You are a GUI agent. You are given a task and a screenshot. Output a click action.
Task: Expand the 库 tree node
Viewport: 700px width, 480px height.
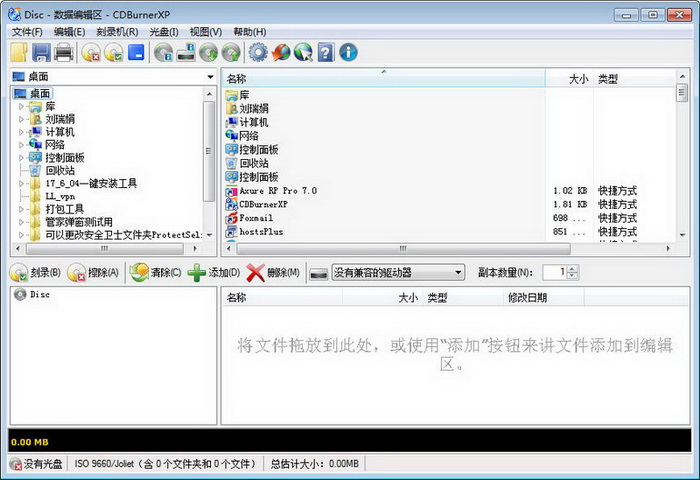[21, 107]
